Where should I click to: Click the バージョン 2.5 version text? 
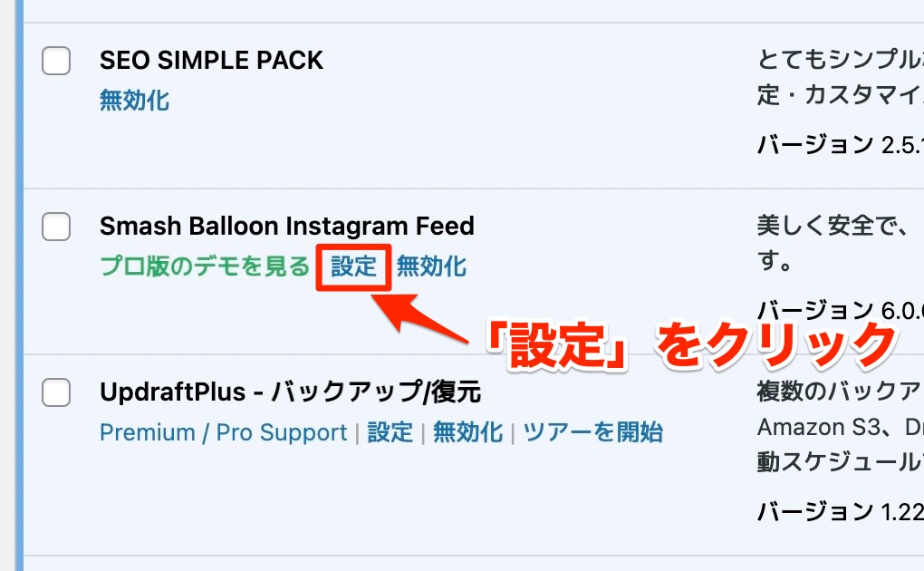click(x=841, y=144)
